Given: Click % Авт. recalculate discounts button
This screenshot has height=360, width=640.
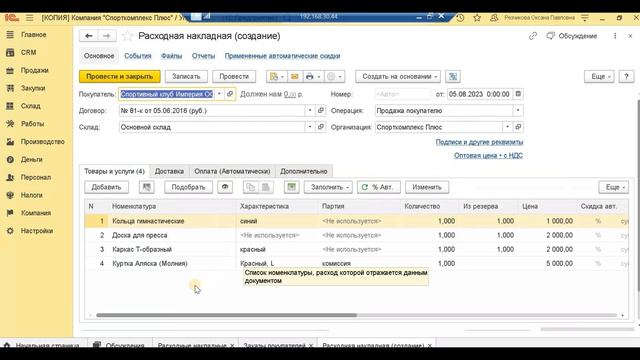Looking at the screenshot, I should [378, 187].
